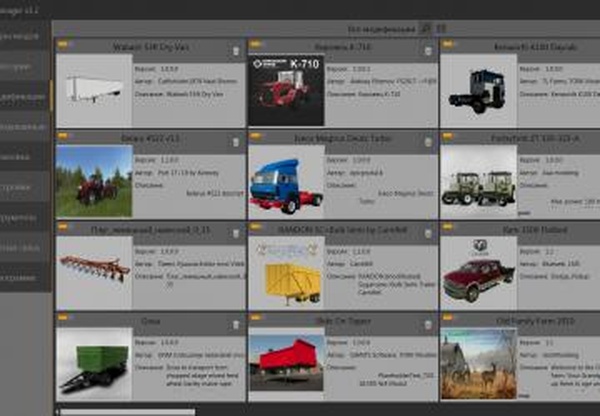
Task: Toggle the yellow badge on the Ram 3500 Flatbed card
Action: pos(447,227)
